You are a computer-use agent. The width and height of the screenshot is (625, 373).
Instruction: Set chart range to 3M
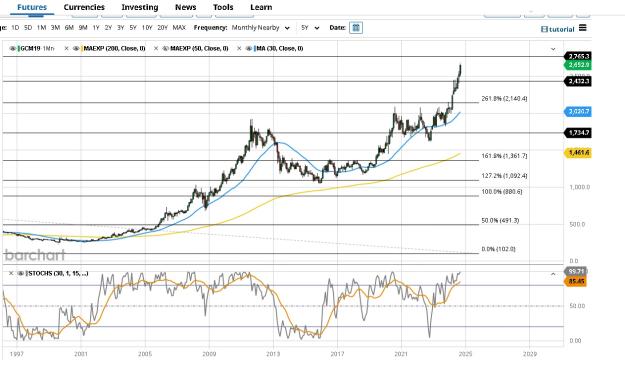[x=55, y=27]
